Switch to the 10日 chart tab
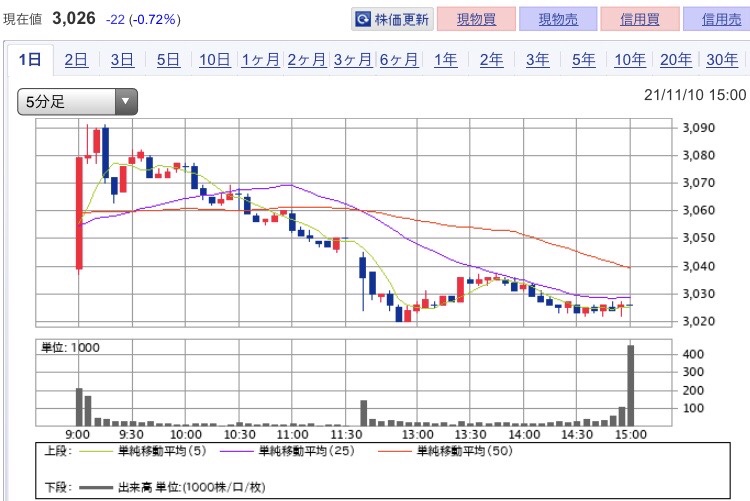Viewport: 750px width, 501px height. point(214,60)
